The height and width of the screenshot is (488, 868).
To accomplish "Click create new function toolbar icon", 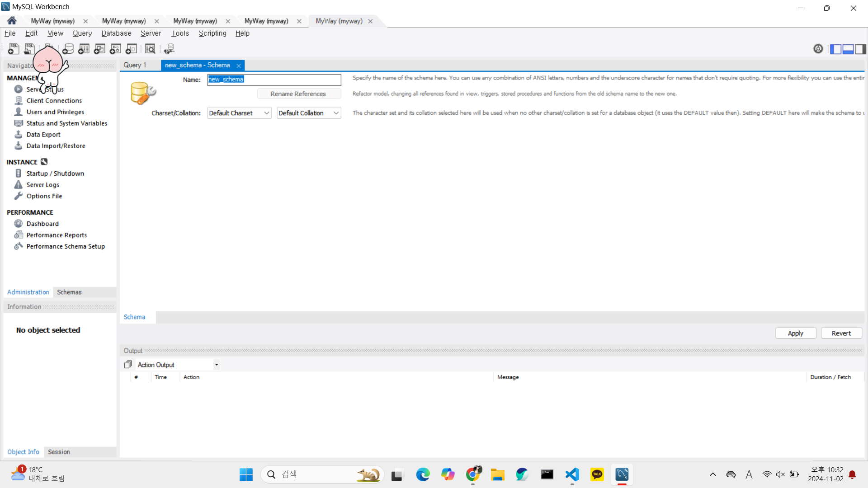I will 132,49.
